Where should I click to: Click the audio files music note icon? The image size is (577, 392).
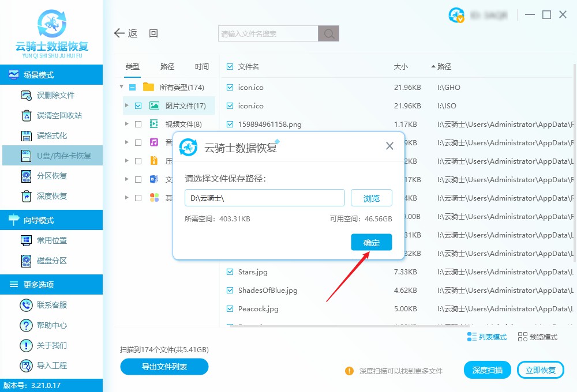pyautogui.click(x=154, y=142)
